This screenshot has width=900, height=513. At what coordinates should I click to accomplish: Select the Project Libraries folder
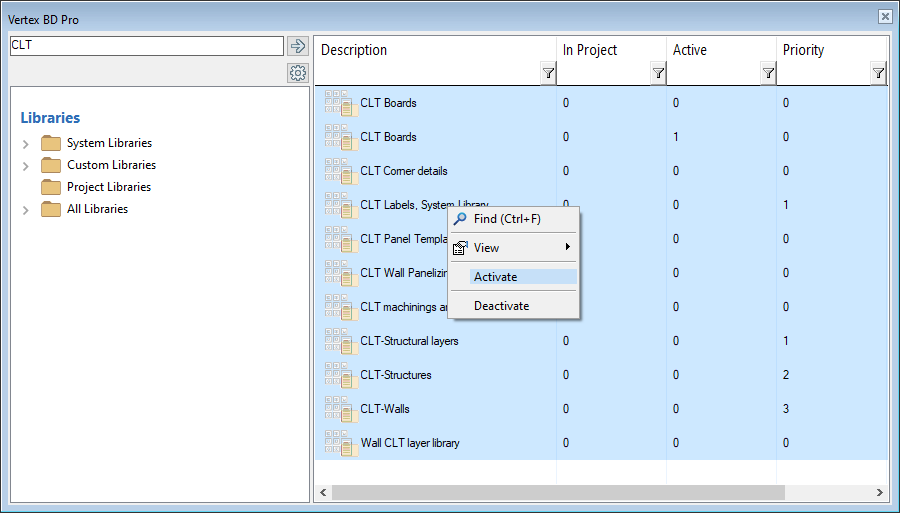tap(108, 187)
